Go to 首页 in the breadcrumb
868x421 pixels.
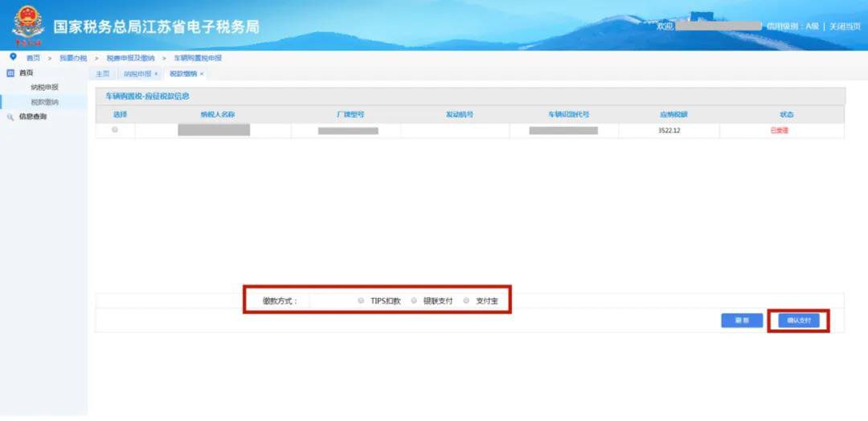tap(34, 58)
